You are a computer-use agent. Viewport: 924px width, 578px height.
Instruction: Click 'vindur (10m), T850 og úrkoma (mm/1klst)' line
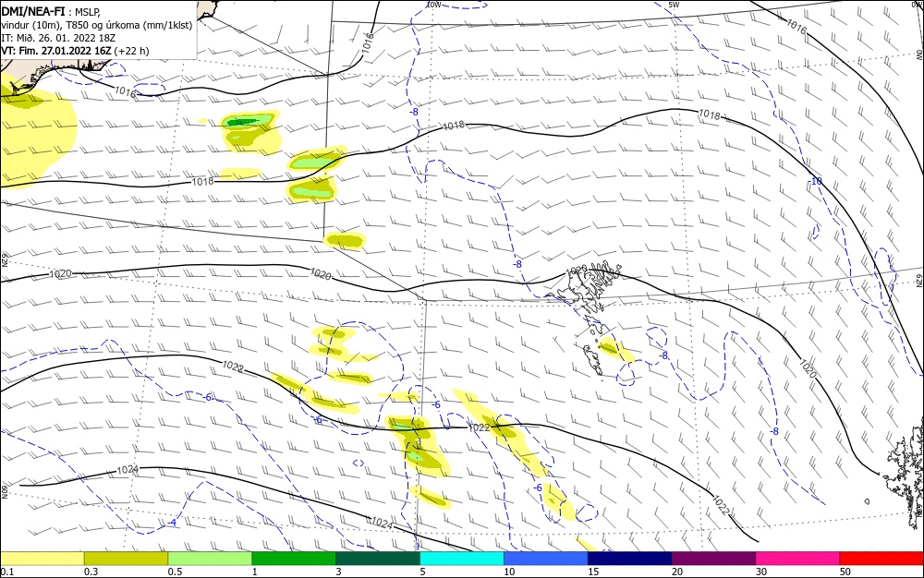97,25
